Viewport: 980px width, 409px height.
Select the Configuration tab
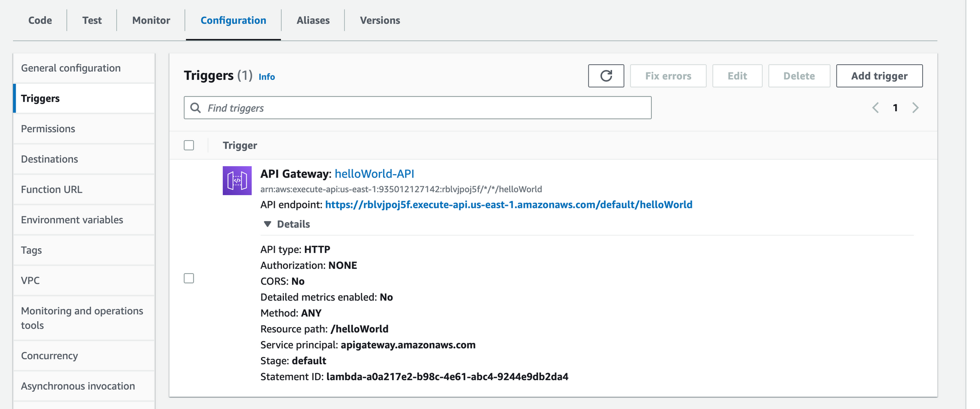(x=233, y=20)
